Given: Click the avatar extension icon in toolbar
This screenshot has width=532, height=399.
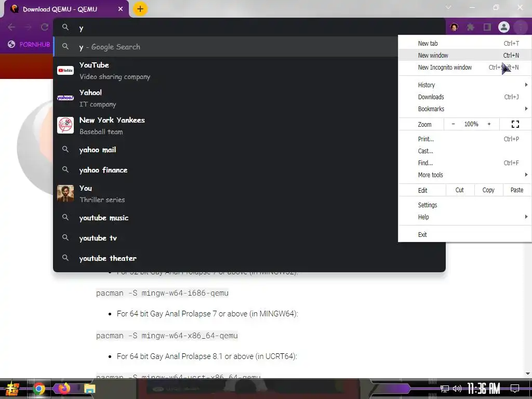Looking at the screenshot, I should 454,27.
